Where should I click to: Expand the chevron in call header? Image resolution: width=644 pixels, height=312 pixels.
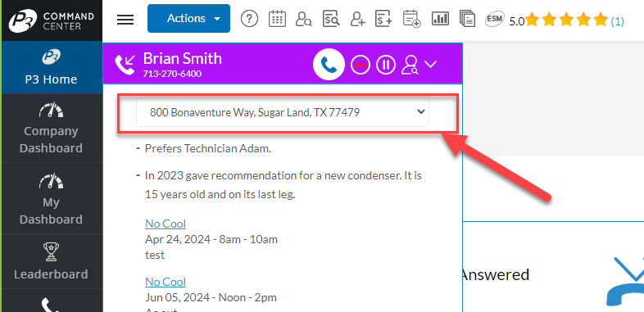click(x=430, y=64)
